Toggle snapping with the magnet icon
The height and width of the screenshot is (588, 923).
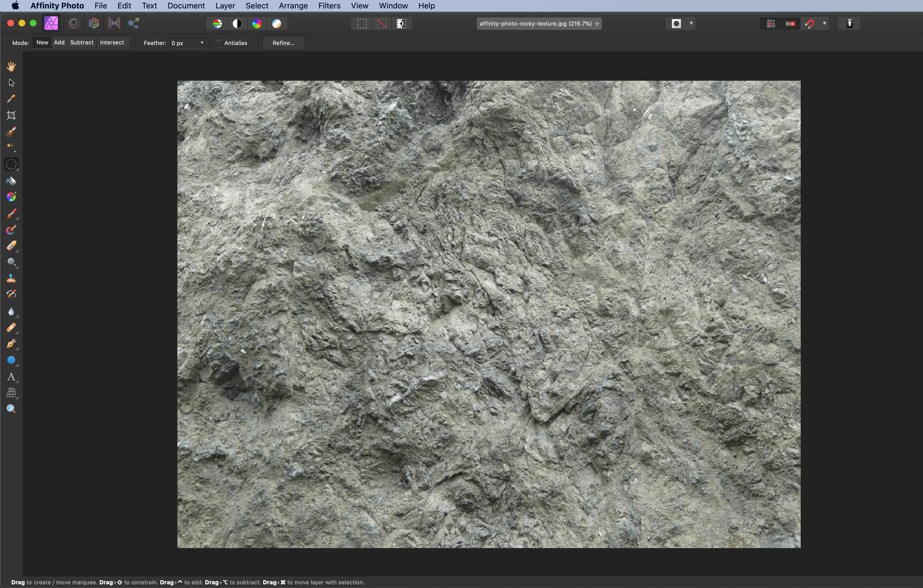810,24
